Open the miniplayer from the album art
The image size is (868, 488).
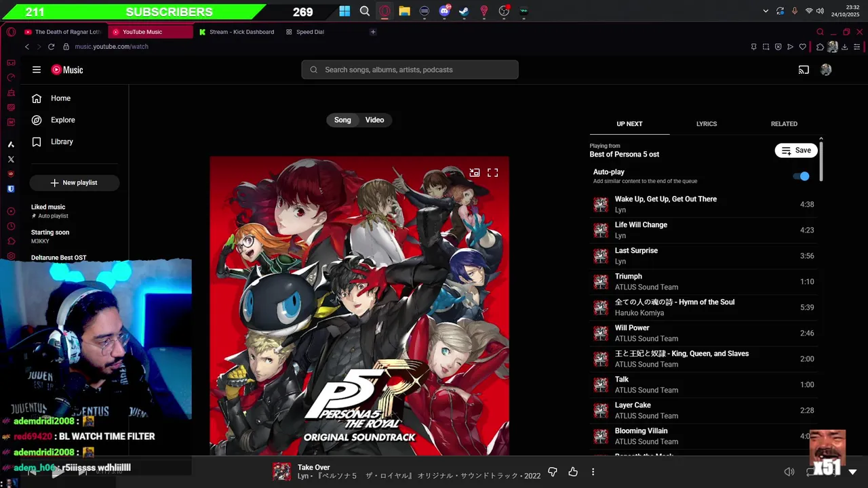(475, 173)
